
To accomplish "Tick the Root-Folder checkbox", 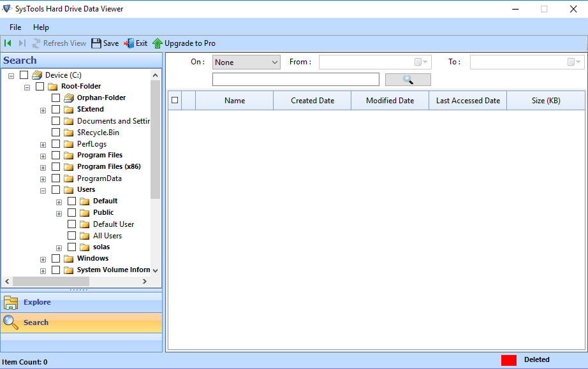I will click(40, 86).
